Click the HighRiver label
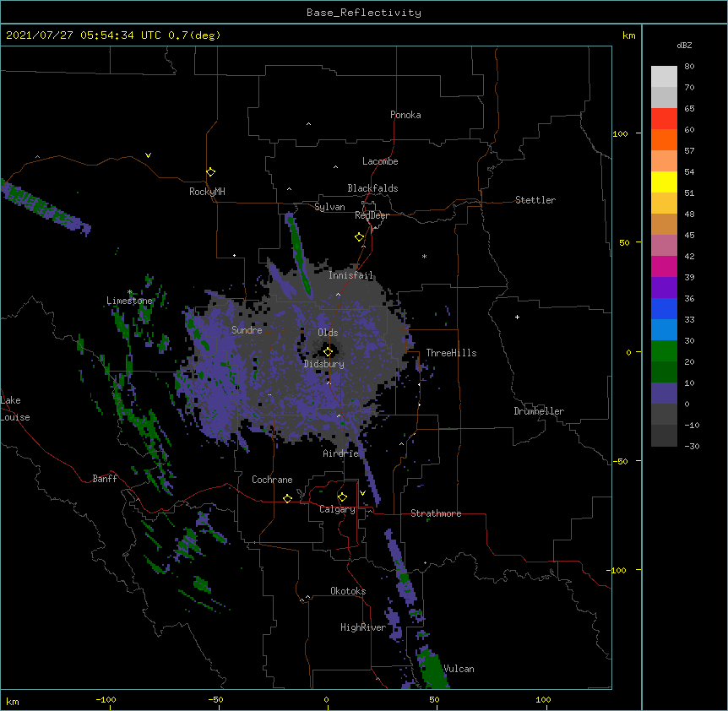Screen dimensions: 728x711 click(363, 627)
